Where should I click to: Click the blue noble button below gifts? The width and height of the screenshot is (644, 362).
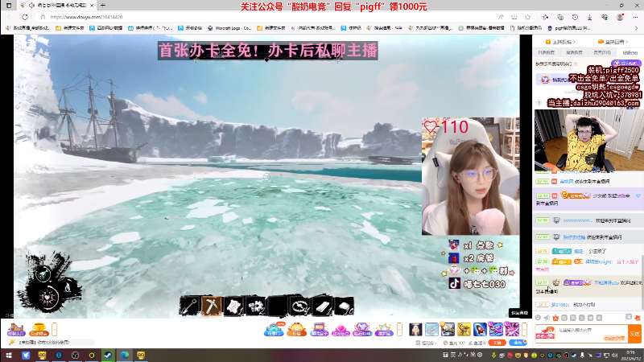click(x=518, y=343)
